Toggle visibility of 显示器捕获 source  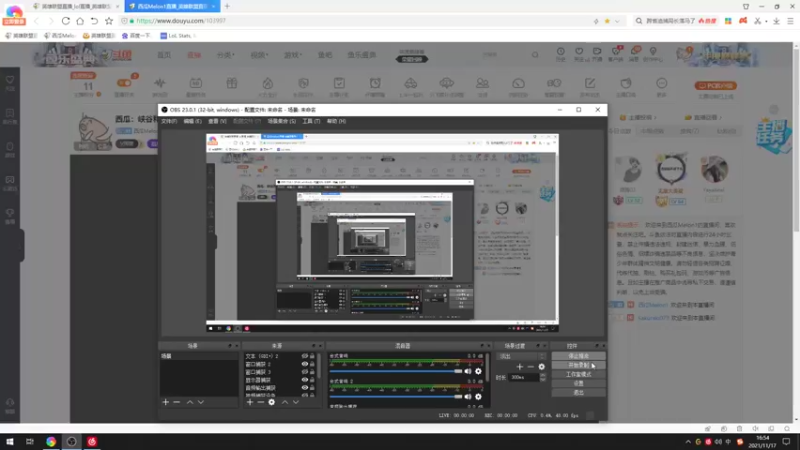coord(305,380)
